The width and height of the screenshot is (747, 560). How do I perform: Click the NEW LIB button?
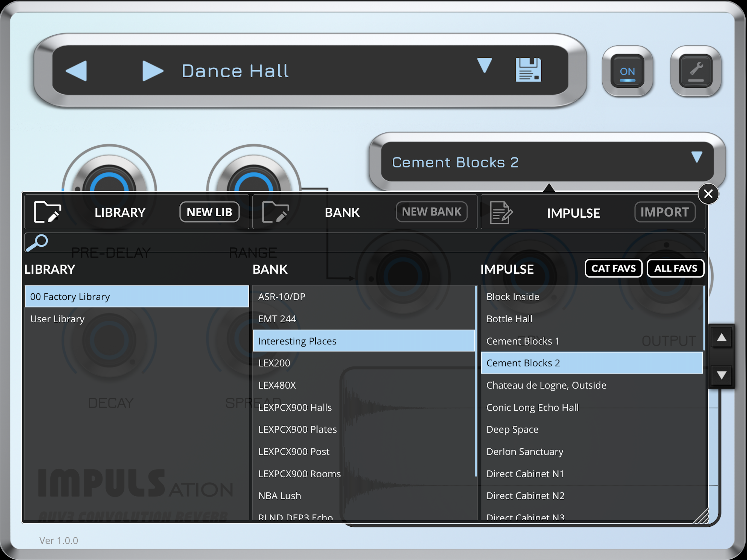coord(209,212)
